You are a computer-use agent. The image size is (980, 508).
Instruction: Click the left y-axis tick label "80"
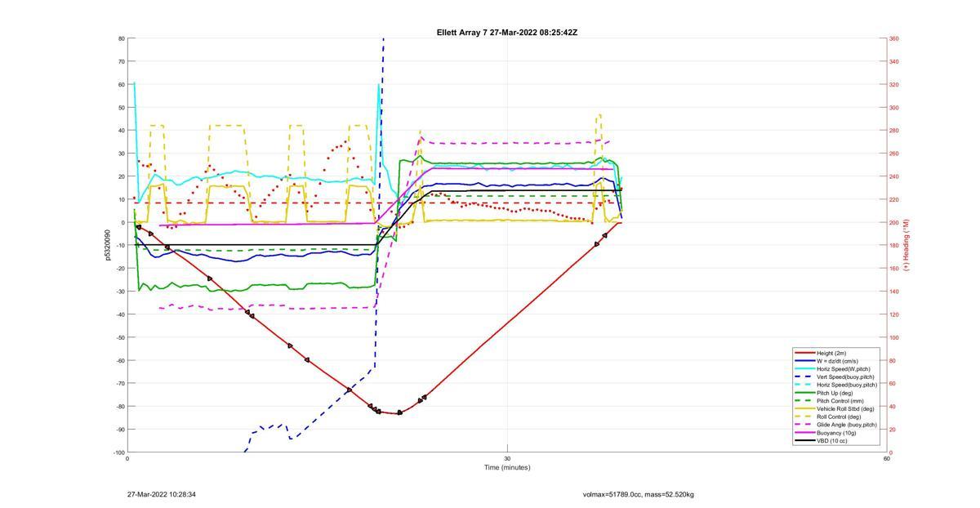pyautogui.click(x=121, y=38)
